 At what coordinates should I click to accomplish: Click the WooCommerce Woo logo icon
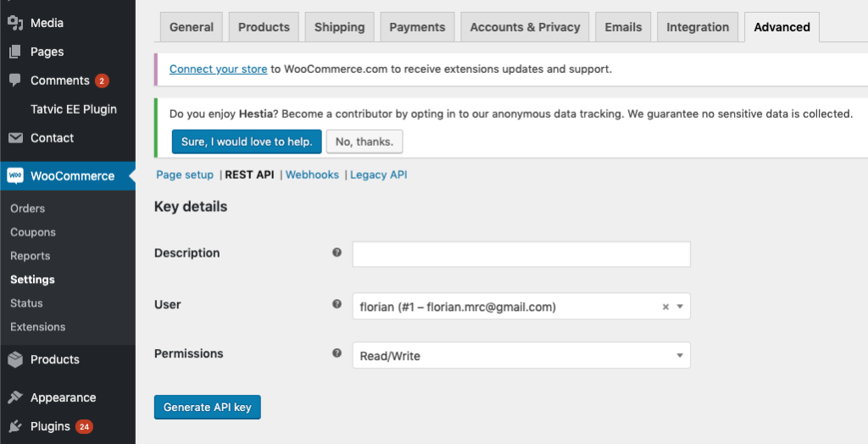coord(15,176)
